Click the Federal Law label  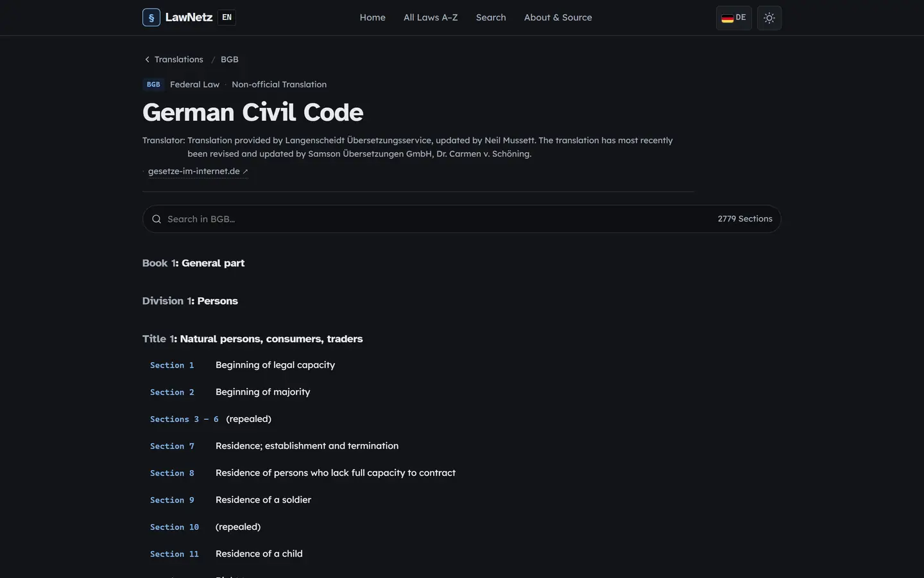[194, 85]
